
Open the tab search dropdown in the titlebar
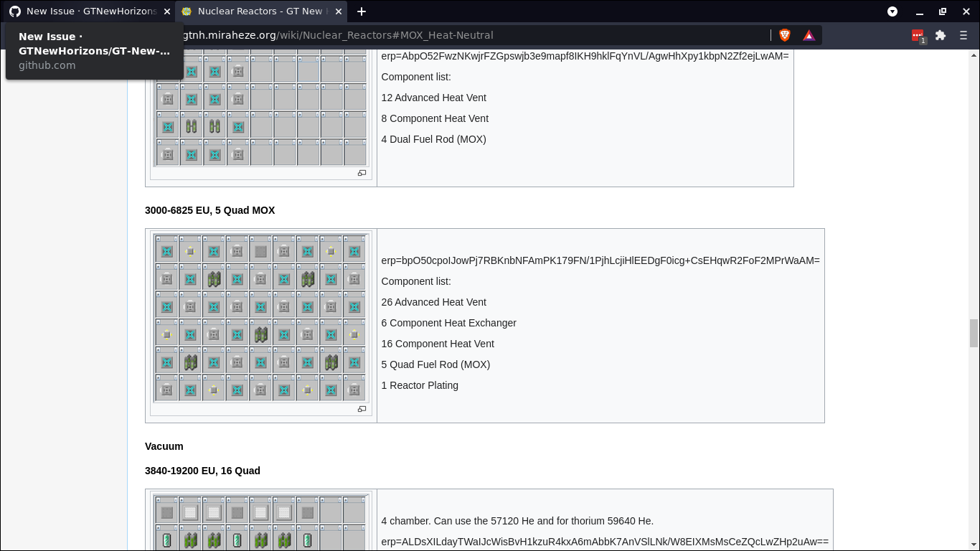pyautogui.click(x=892, y=11)
